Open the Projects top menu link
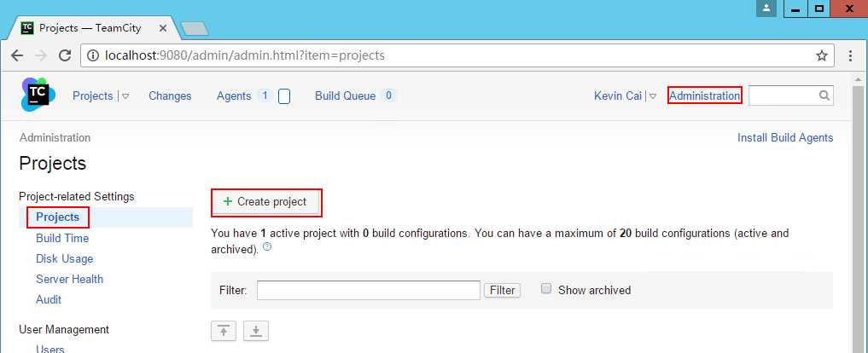Image resolution: width=868 pixels, height=353 pixels. tap(92, 95)
